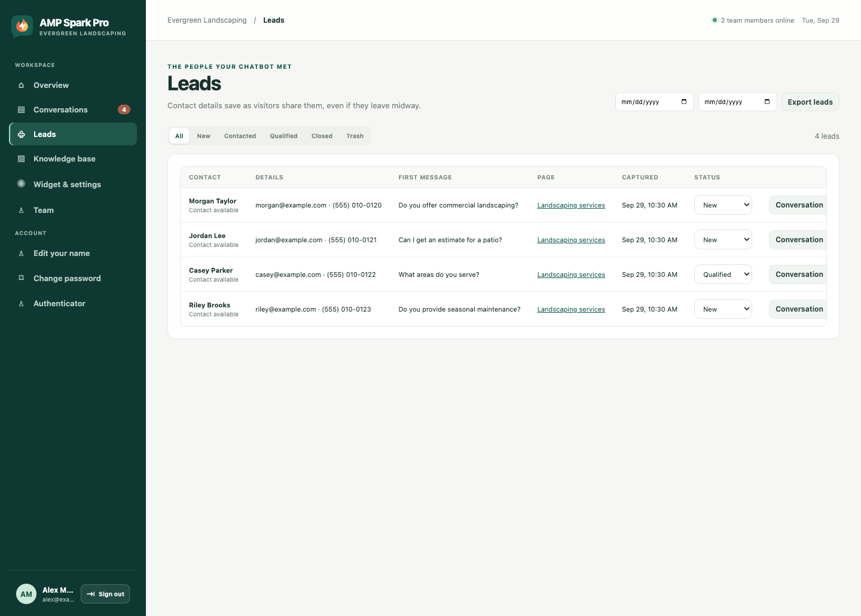861x616 pixels.
Task: Click the Conversations unread badge showing 4
Action: click(x=124, y=109)
